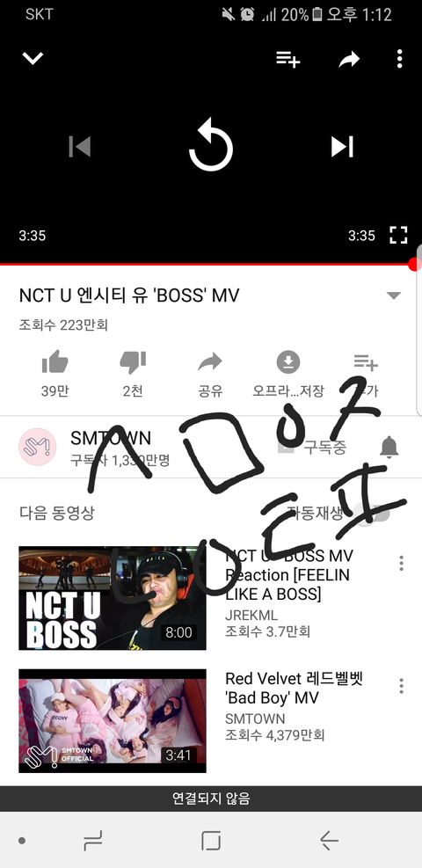Tap the 공유 share button below title
The image size is (422, 868).
[210, 374]
